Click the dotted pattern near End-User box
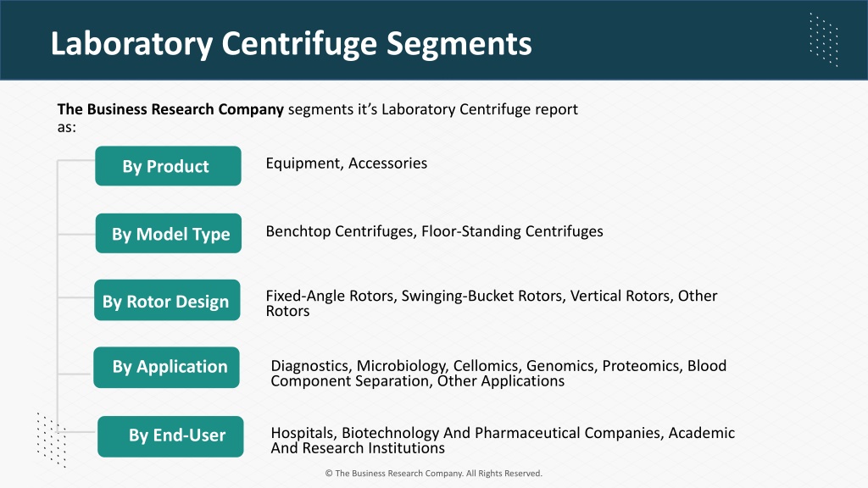The image size is (868, 488). pyautogui.click(x=52, y=440)
